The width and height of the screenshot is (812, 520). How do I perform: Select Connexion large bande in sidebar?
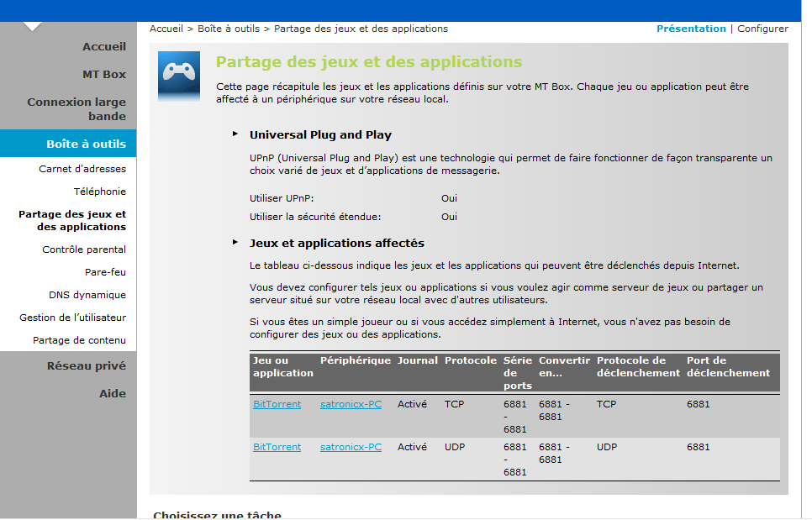tap(76, 109)
